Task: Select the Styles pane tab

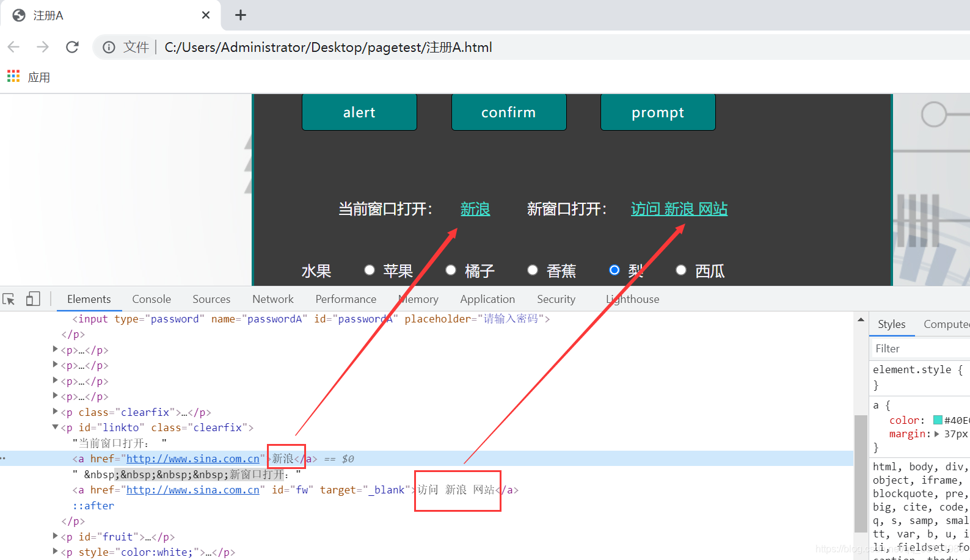Action: click(x=892, y=324)
